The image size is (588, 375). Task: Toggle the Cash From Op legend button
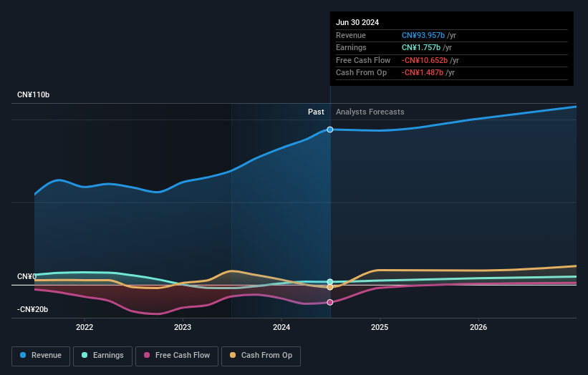pyautogui.click(x=261, y=356)
